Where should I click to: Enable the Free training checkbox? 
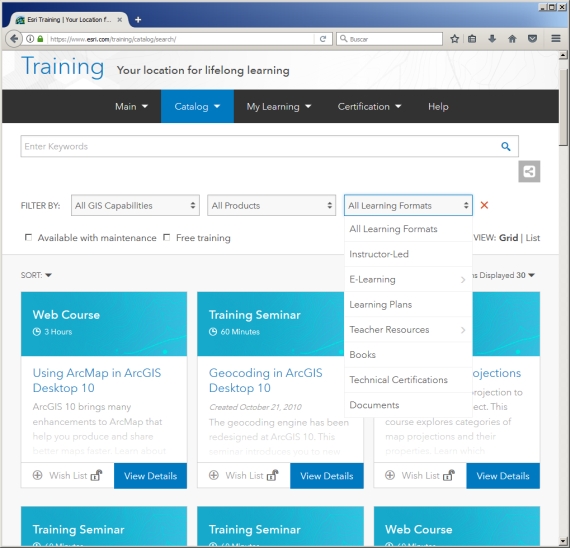166,237
